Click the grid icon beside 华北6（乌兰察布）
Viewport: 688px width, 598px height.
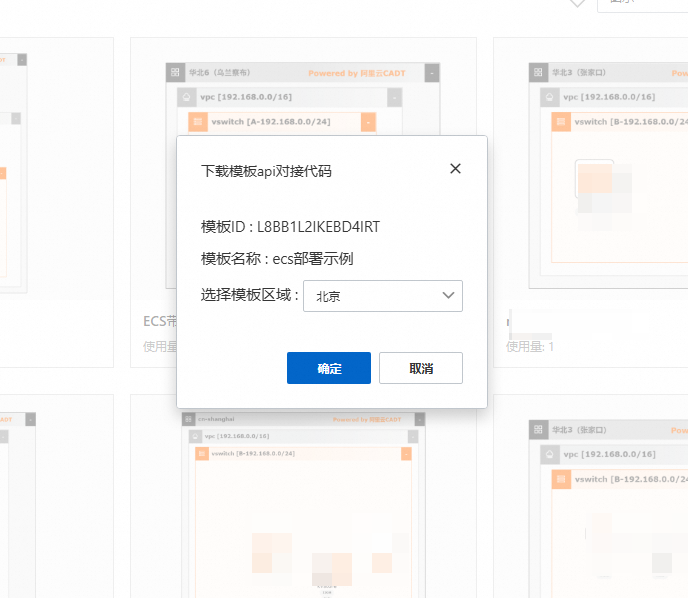175,72
